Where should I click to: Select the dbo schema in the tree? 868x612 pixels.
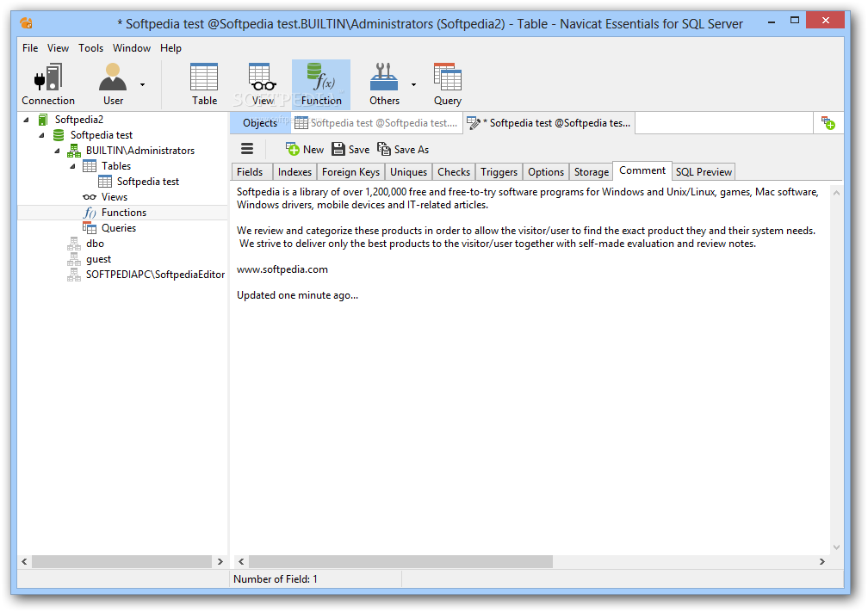pyautogui.click(x=95, y=244)
